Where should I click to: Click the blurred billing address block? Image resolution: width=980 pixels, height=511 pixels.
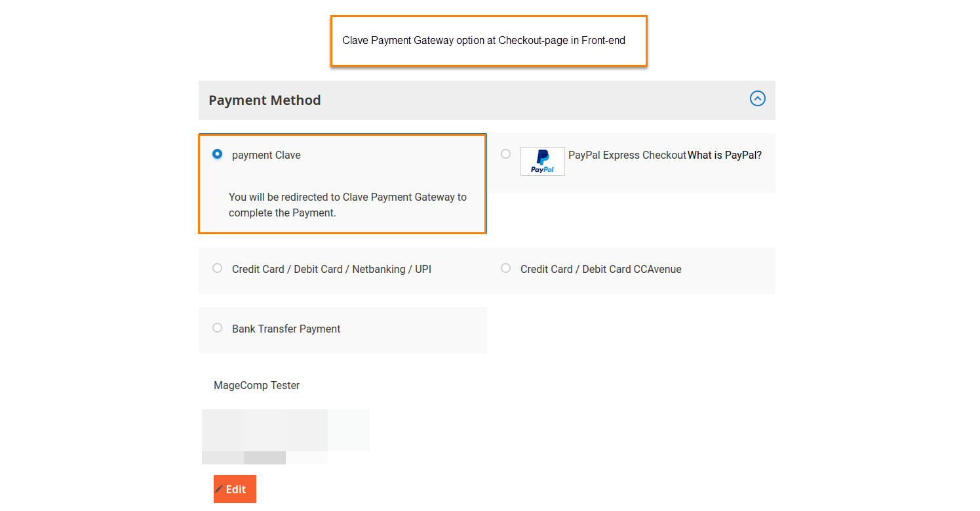[285, 436]
